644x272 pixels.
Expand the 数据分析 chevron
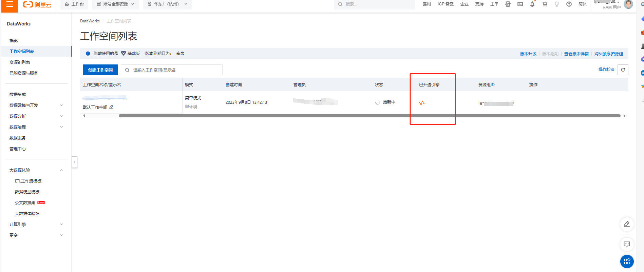click(61, 116)
